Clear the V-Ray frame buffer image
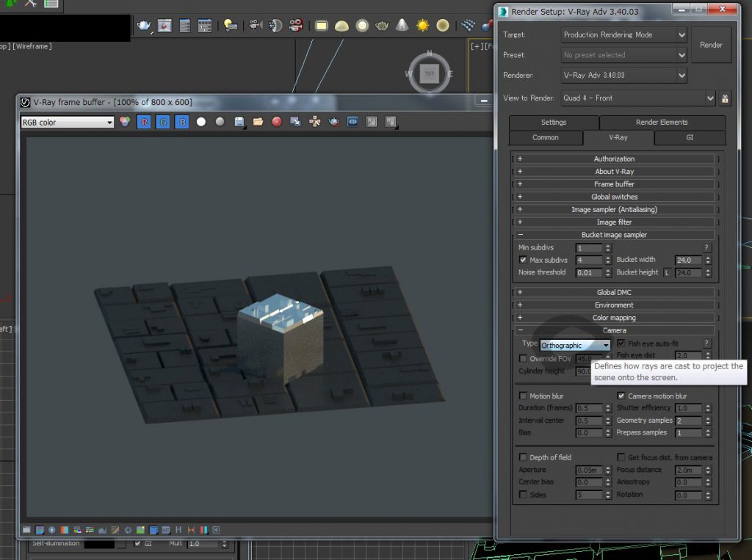Image resolution: width=752 pixels, height=560 pixels. (276, 121)
